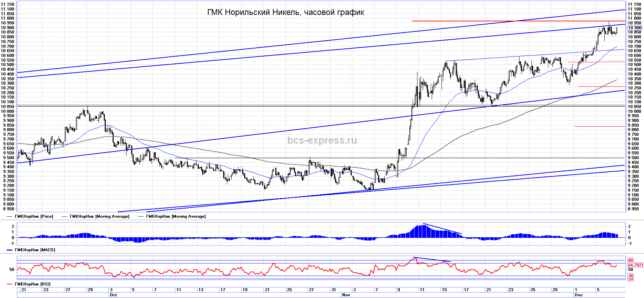
Task: Click the "1" date label above Dec
Action: [x=576, y=290]
